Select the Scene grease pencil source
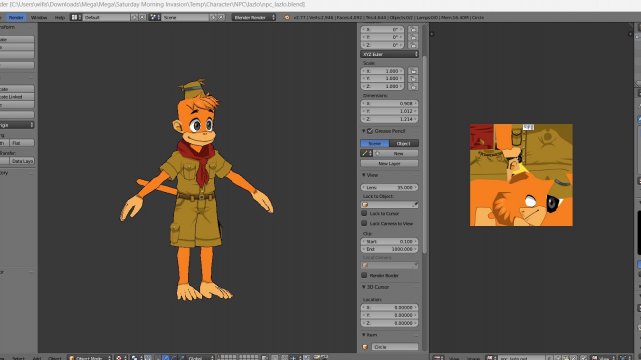This screenshot has width=641, height=360. tap(375, 143)
